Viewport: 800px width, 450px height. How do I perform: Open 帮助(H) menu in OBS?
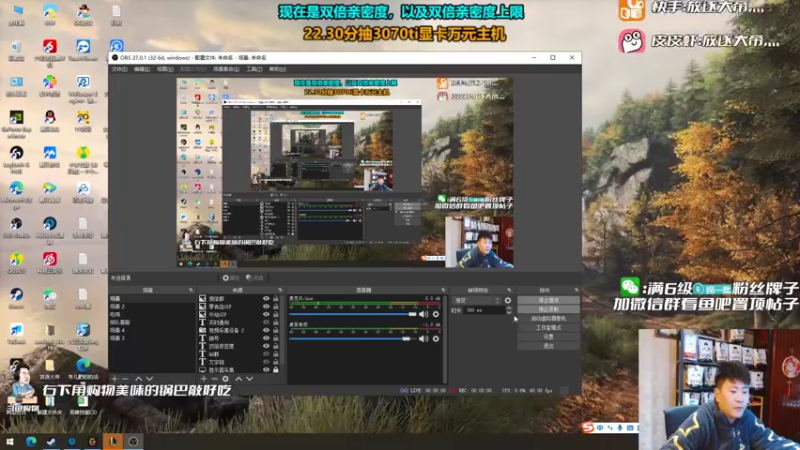[278, 69]
